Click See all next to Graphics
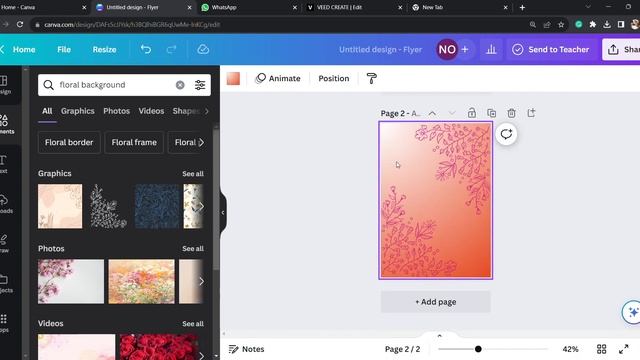The image size is (640, 360). 193,173
